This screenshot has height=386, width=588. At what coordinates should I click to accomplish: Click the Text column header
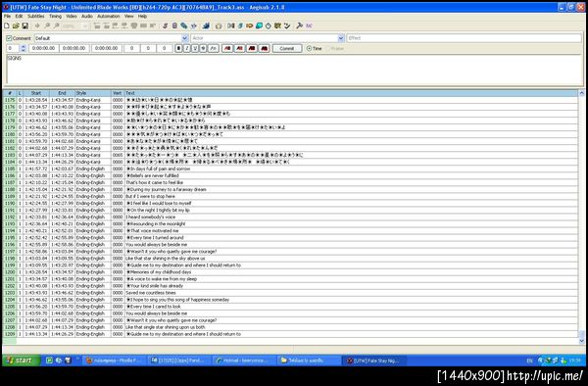(x=351, y=93)
